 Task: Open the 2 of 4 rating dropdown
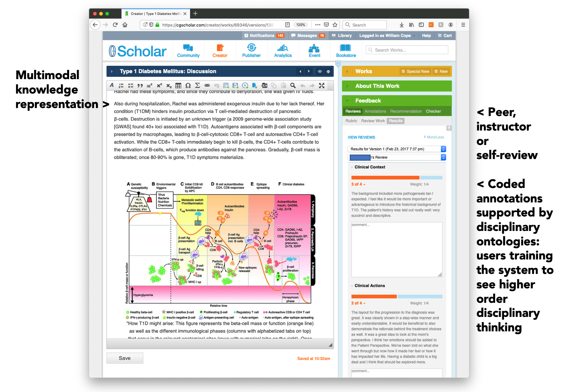tap(358, 303)
